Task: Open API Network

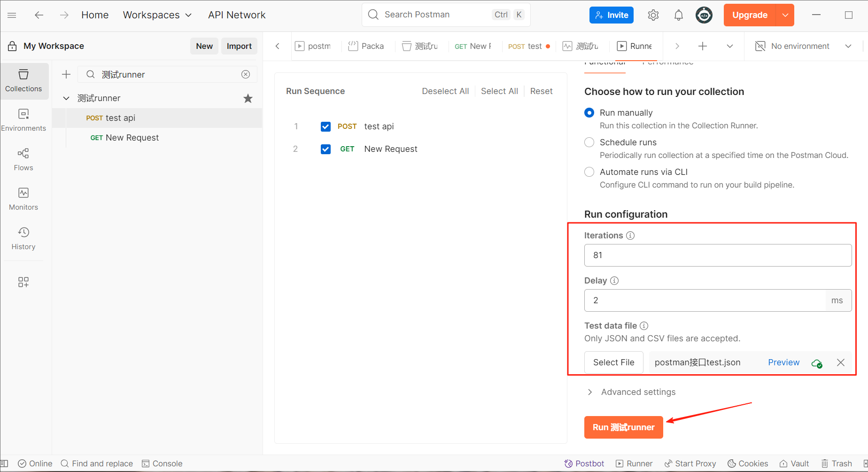Action: pos(237,15)
